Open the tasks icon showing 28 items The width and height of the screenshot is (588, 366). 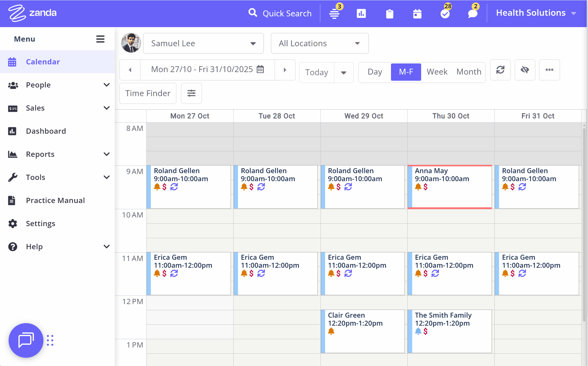(445, 14)
